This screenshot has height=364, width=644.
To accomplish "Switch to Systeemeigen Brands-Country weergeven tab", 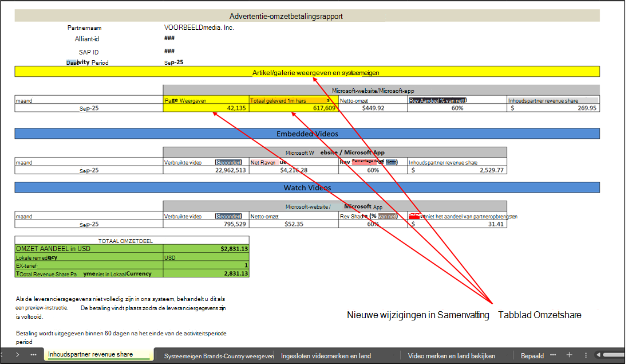I will tap(219, 356).
